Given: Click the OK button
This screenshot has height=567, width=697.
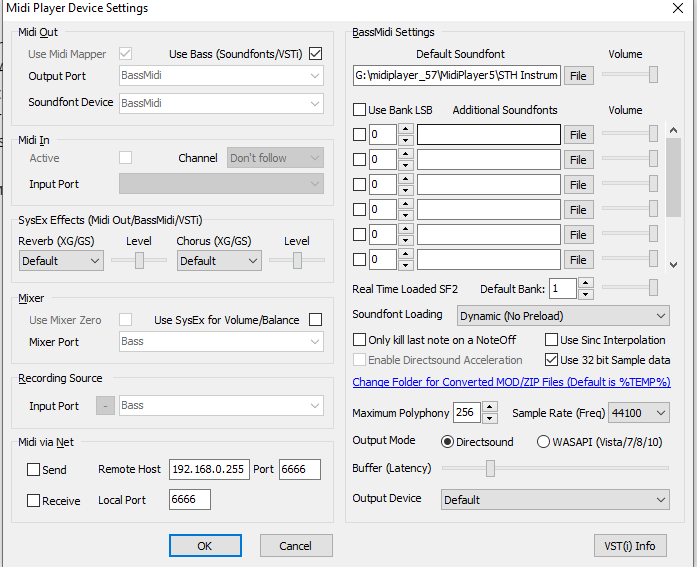Looking at the screenshot, I should click(x=205, y=545).
